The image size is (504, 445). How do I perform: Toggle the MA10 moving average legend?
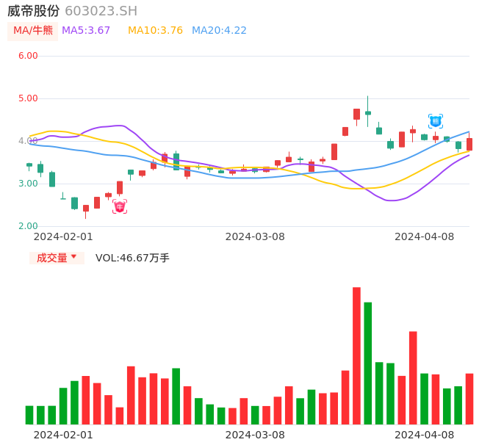(x=155, y=31)
